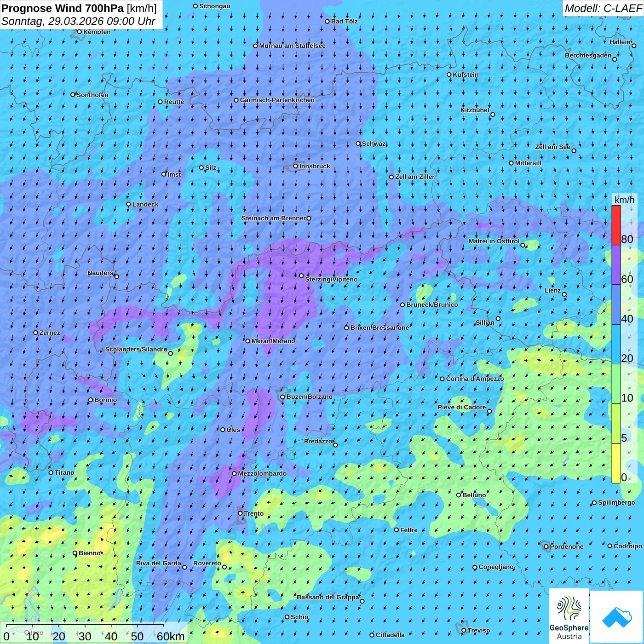
Task: Click the Kufstein city label
Action: (466, 75)
